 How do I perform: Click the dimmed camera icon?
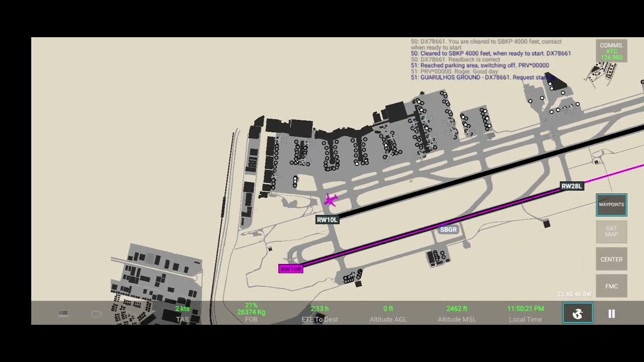(x=97, y=314)
